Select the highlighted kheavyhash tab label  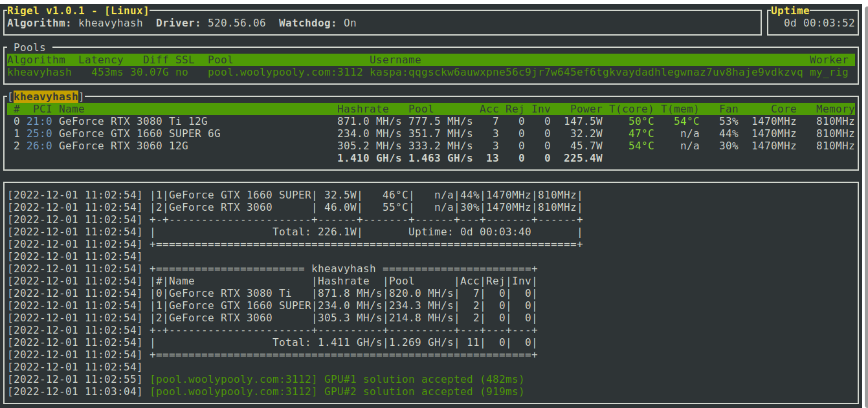point(46,96)
